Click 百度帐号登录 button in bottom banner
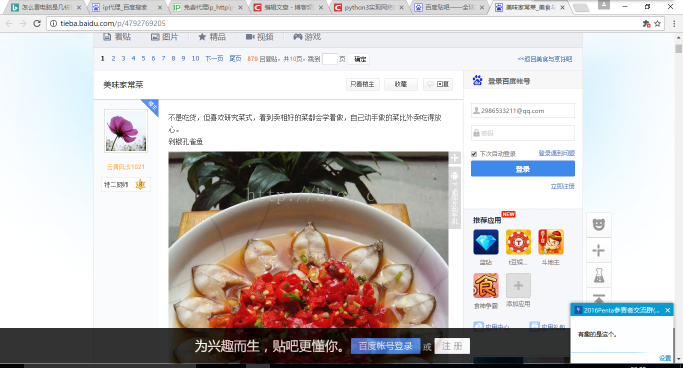The width and height of the screenshot is (683, 368). click(385, 346)
